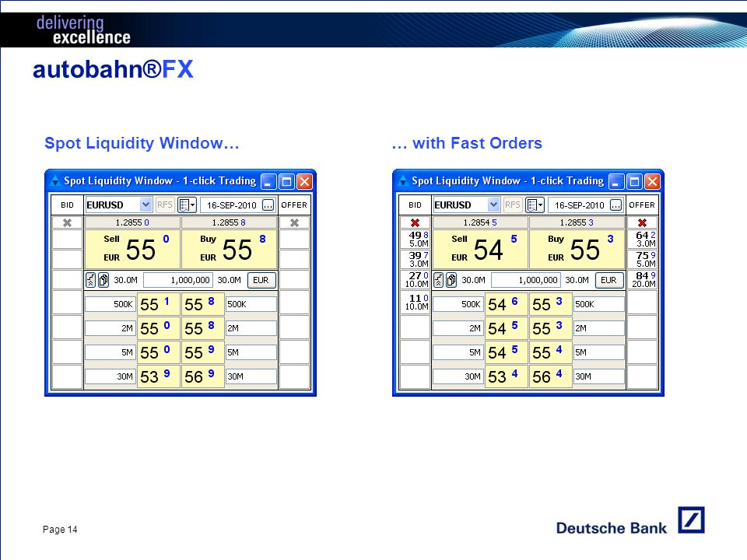Click buy-side 30M amount field, Fast Orders window
This screenshot has height=560, width=747.
click(599, 376)
